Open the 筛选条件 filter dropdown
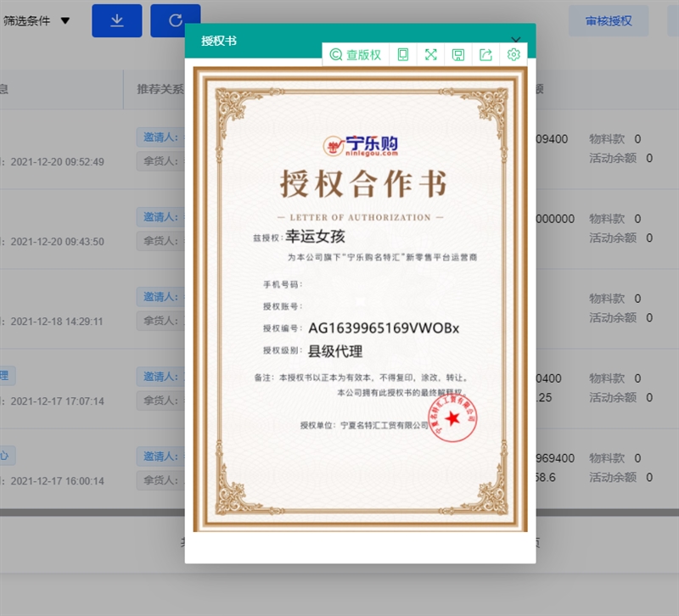 point(36,20)
